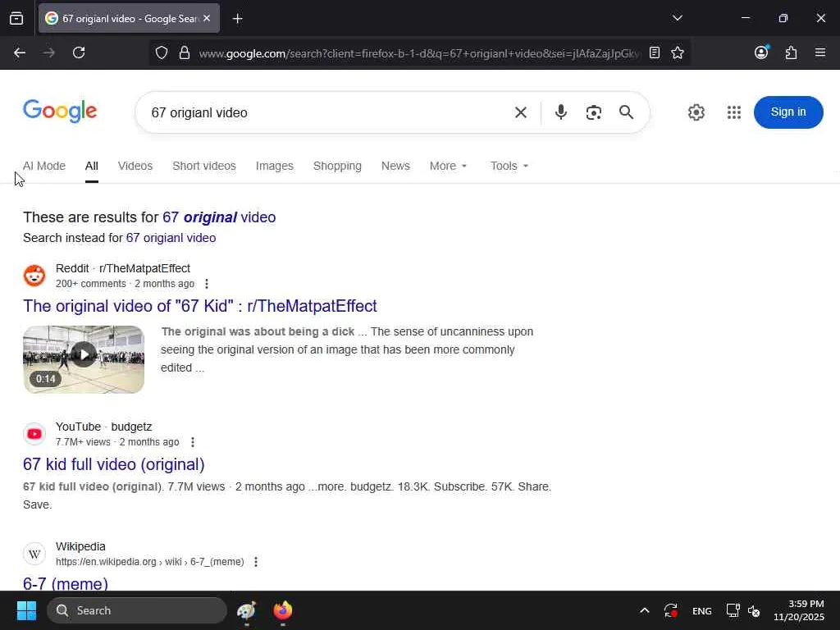Open the clock showing 3:59 PM

click(x=799, y=610)
